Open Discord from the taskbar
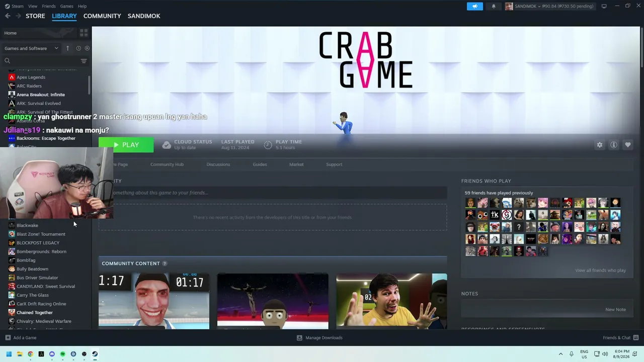The width and height of the screenshot is (644, 362). coord(52,354)
